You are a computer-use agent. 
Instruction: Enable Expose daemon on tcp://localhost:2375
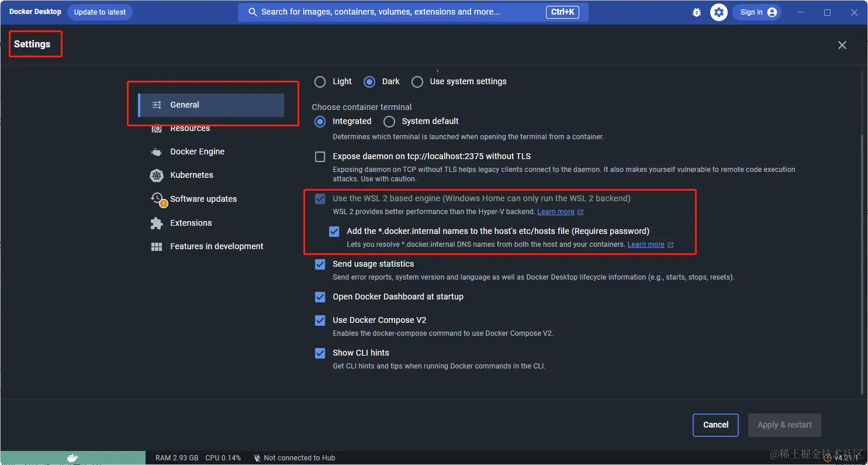320,157
